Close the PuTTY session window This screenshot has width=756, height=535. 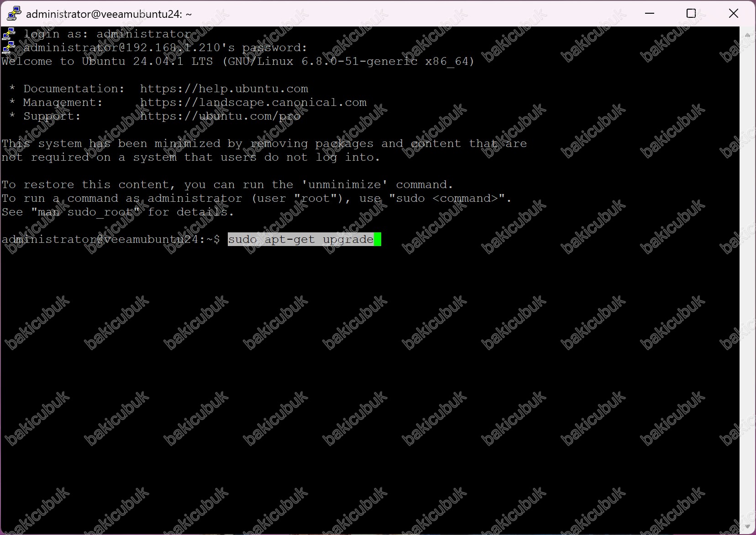[x=733, y=14]
